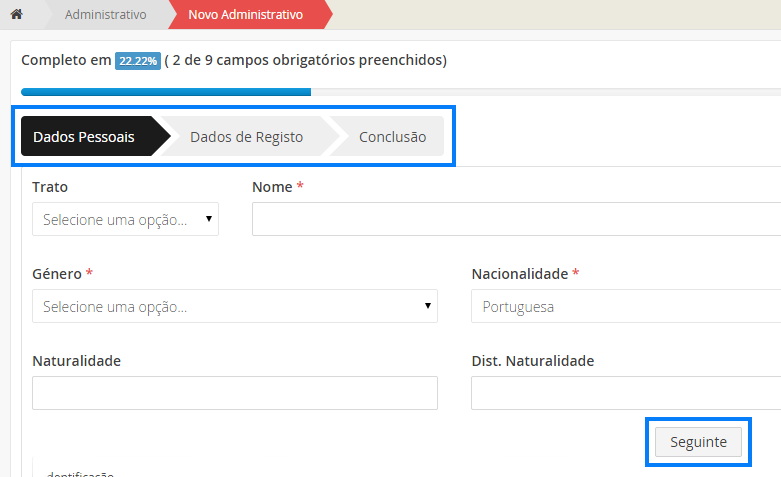781x477 pixels.
Task: Switch to the Dados Pessoais step tab
Action: [x=84, y=137]
